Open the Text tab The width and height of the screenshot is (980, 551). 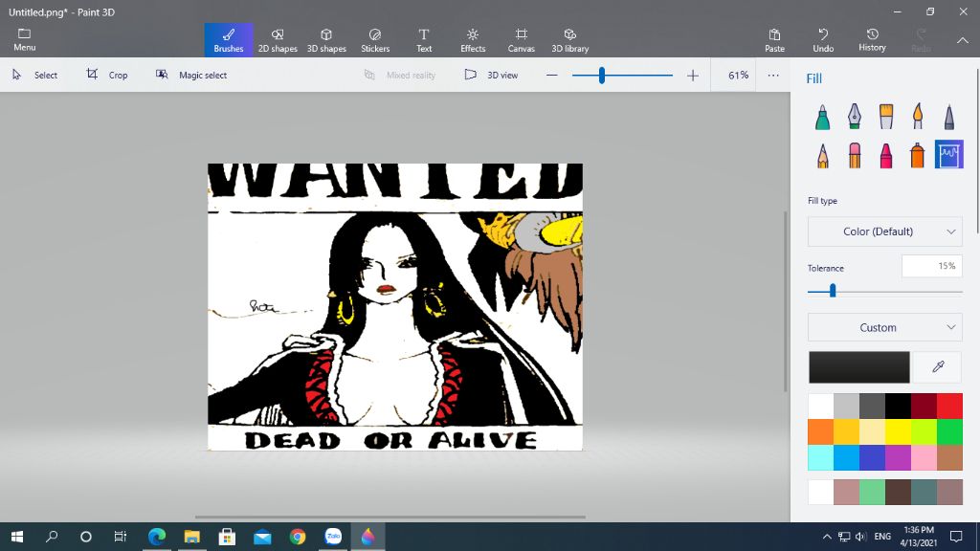pos(424,40)
